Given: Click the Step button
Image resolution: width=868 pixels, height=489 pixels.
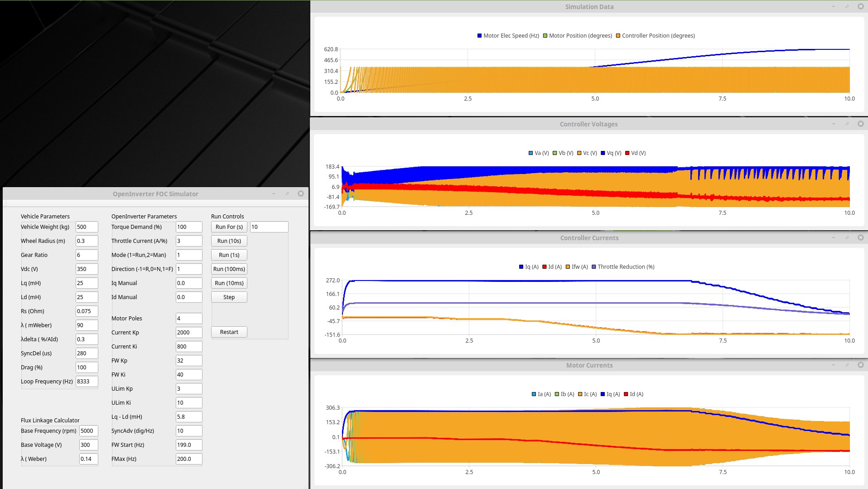Looking at the screenshot, I should [x=229, y=297].
